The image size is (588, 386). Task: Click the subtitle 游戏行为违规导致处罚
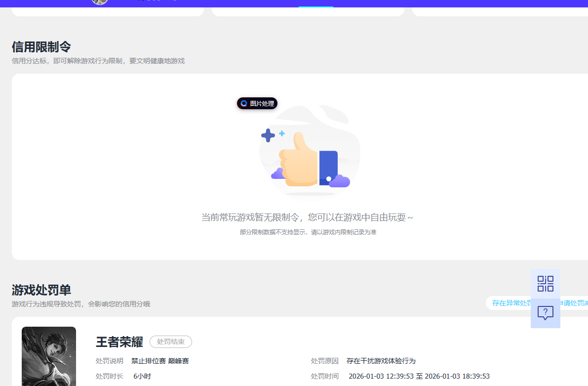point(81,304)
